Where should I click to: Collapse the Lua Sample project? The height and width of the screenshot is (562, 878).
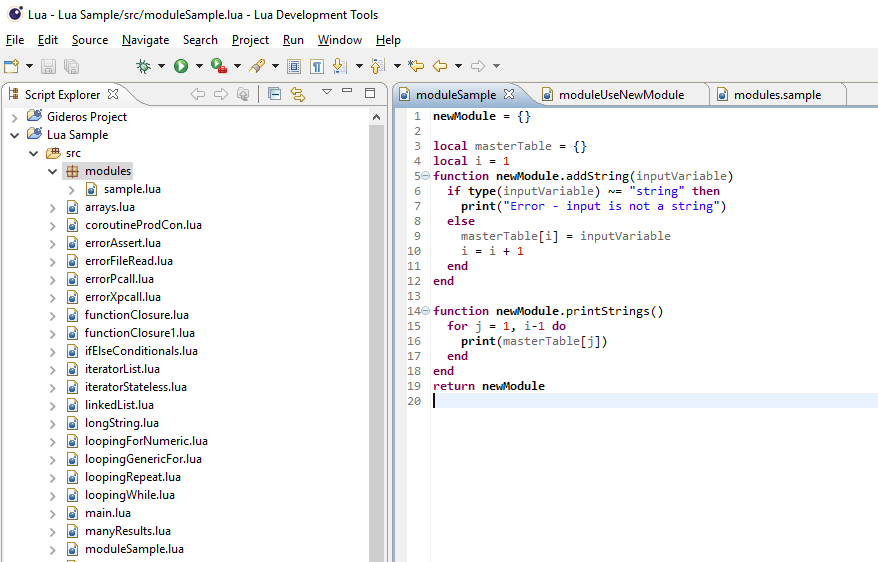[x=15, y=135]
